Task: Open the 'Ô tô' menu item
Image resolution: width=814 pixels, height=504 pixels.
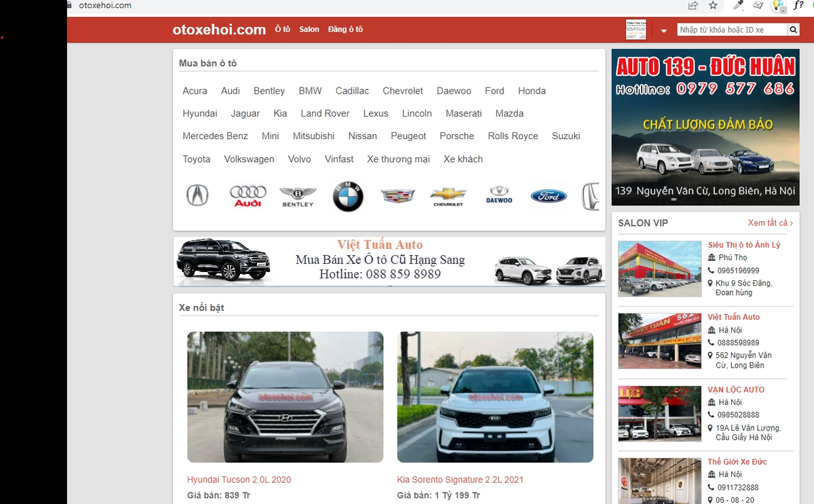Action: tap(282, 29)
